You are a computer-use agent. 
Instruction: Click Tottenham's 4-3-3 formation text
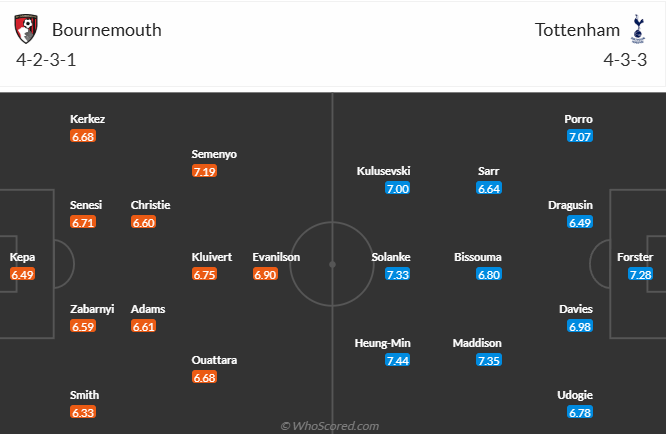(625, 59)
